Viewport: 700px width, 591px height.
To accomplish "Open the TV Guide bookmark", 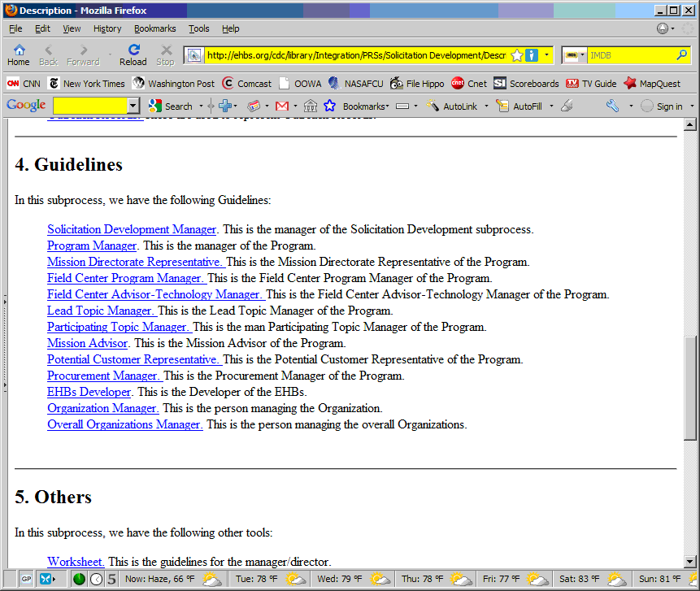I will click(x=591, y=84).
